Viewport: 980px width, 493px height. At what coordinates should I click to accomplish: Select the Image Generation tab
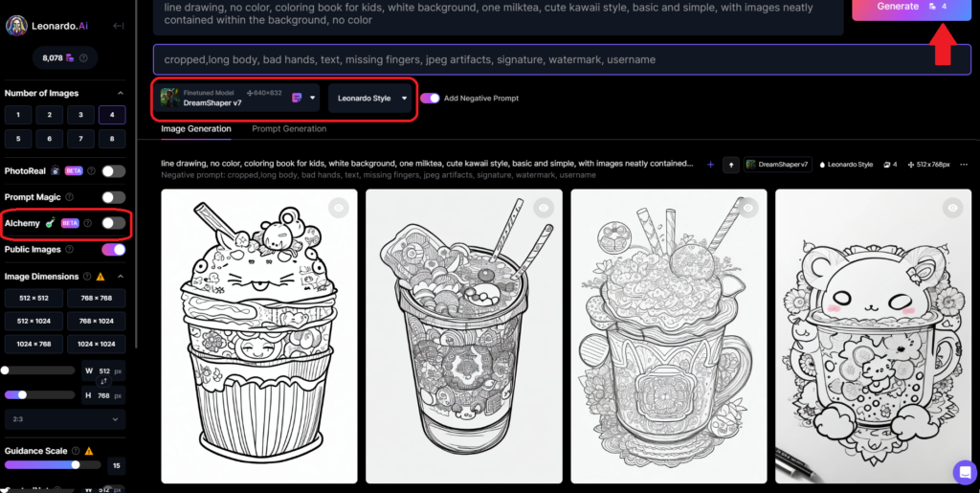point(195,129)
